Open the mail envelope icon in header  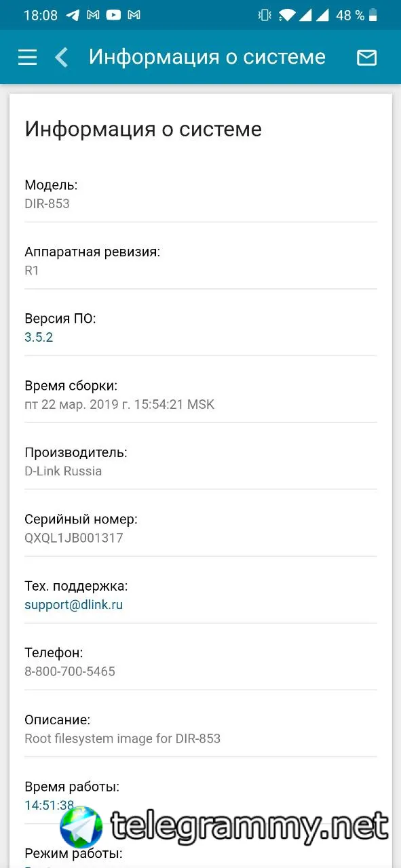click(366, 58)
